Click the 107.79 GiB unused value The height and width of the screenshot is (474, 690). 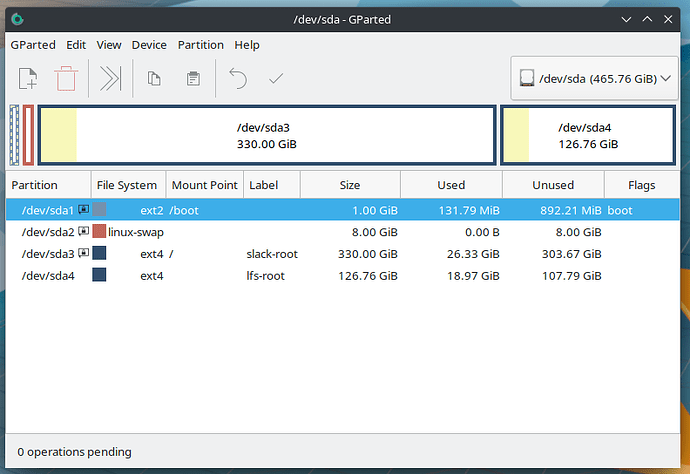coord(572,276)
